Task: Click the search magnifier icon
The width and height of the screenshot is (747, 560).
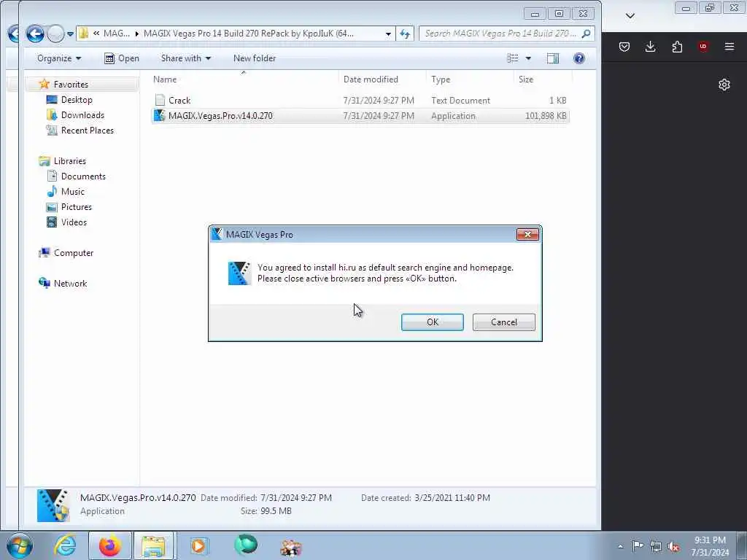Action: [587, 34]
